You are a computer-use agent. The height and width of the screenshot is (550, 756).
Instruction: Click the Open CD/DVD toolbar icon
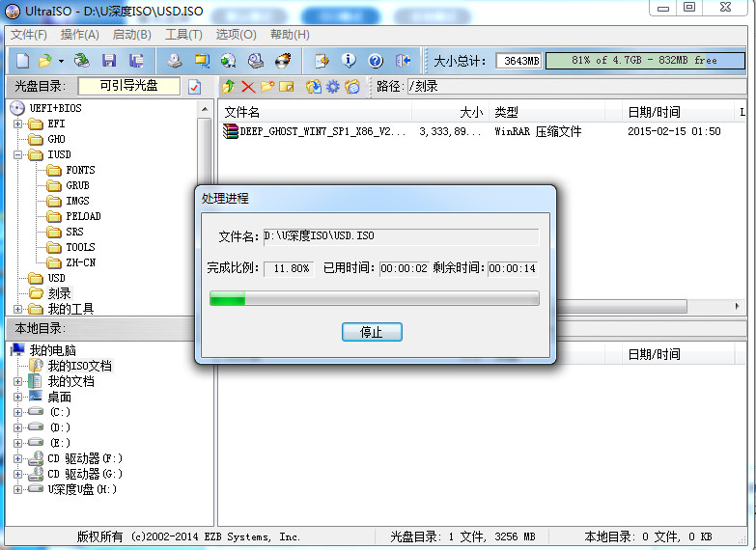click(81, 61)
